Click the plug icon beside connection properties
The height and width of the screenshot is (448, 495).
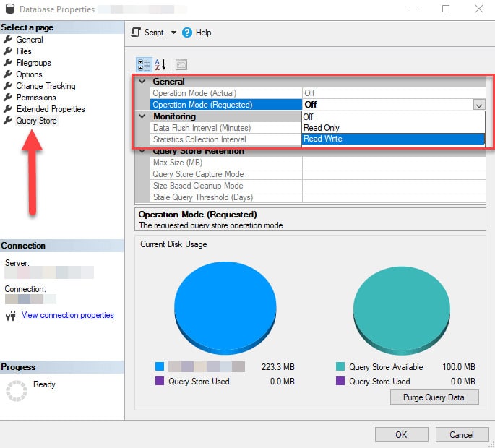click(11, 315)
